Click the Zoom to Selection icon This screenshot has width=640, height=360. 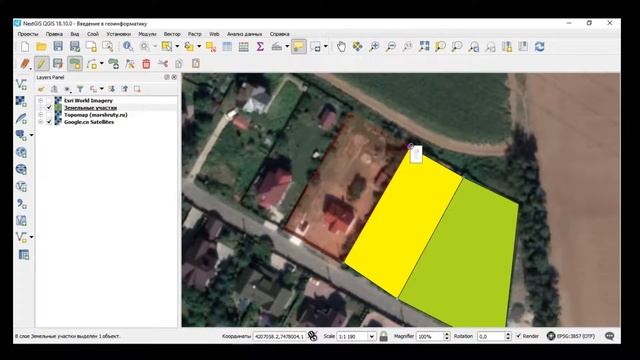tap(440, 47)
